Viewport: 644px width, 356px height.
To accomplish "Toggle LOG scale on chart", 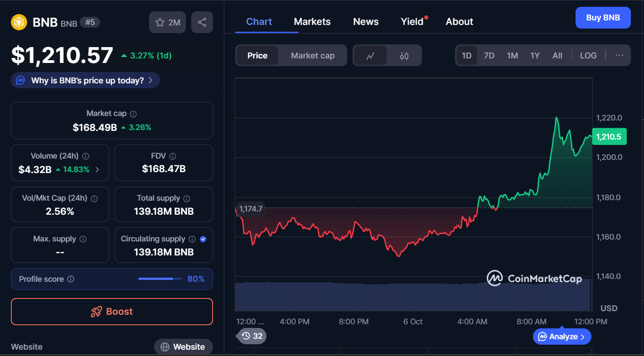I will pos(588,56).
